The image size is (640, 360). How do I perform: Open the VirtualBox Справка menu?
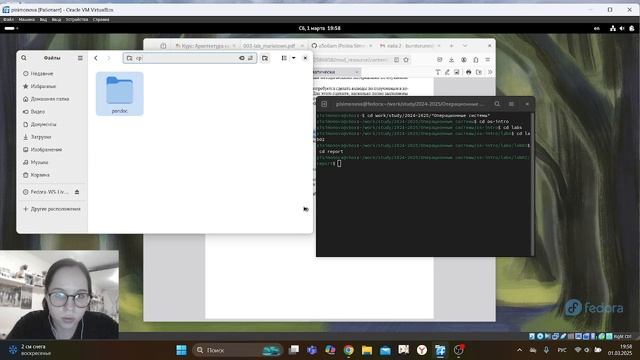101,20
